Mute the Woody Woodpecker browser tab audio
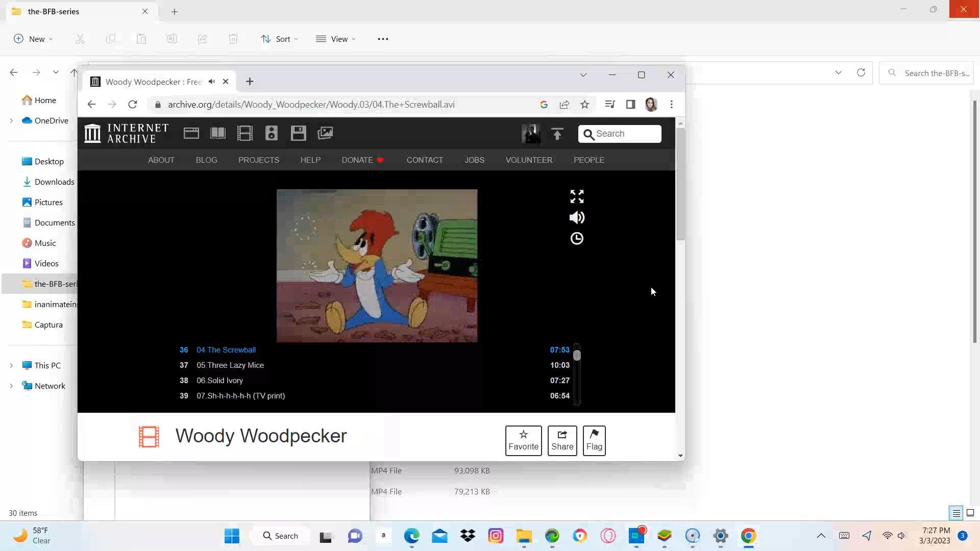980x551 pixels. coord(212,82)
